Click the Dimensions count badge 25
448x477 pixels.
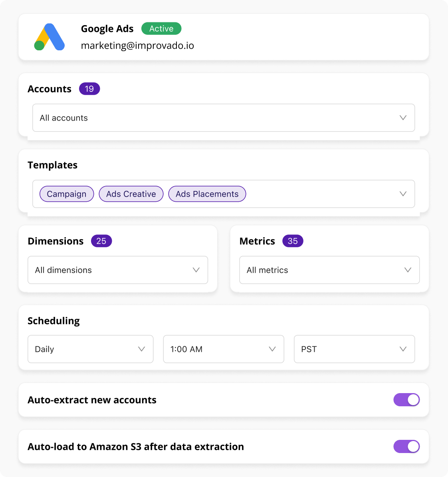[x=101, y=241]
